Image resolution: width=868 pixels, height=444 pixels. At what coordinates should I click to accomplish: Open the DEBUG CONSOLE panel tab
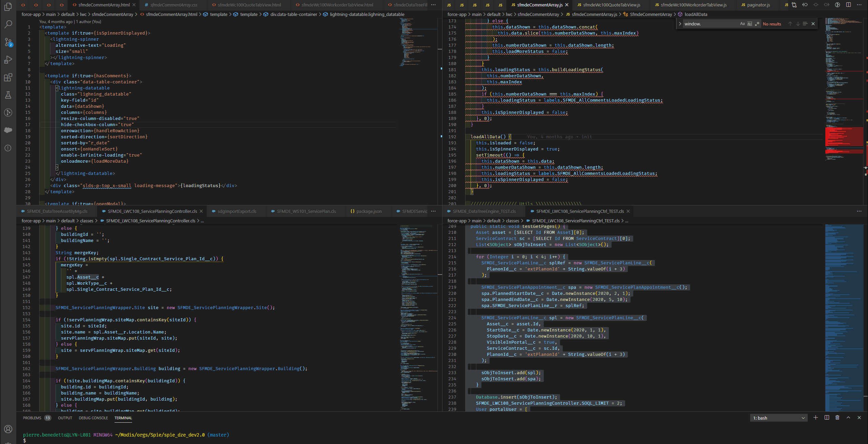(94, 418)
